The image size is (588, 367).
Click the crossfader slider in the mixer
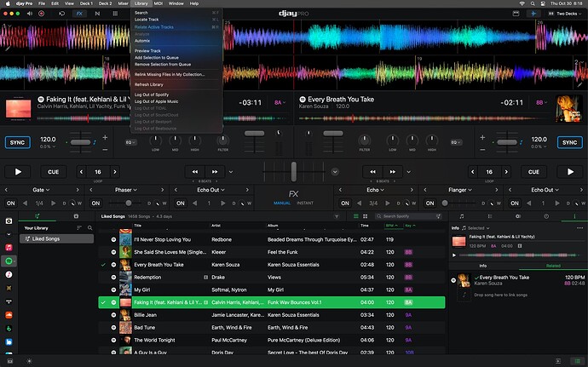293,171
